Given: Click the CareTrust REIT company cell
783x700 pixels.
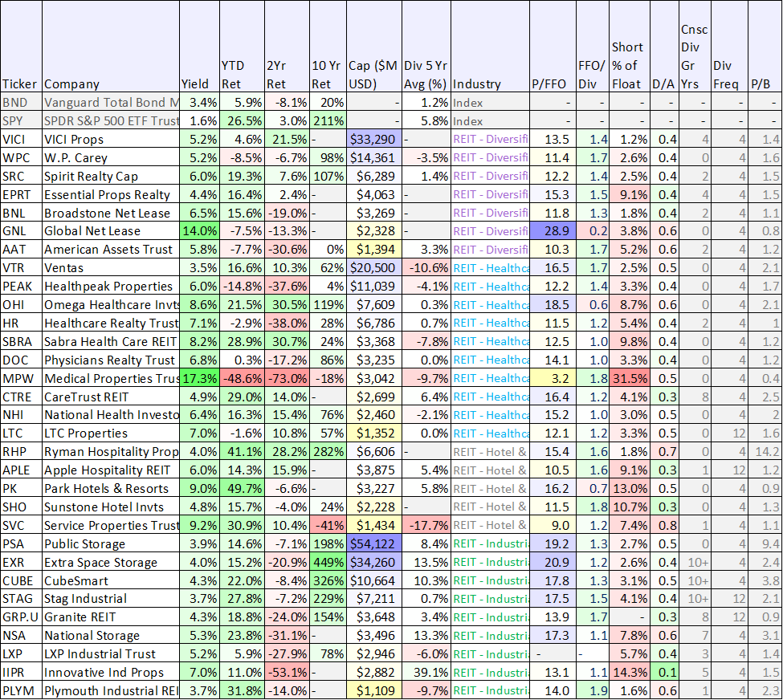Looking at the screenshot, I should (x=111, y=397).
